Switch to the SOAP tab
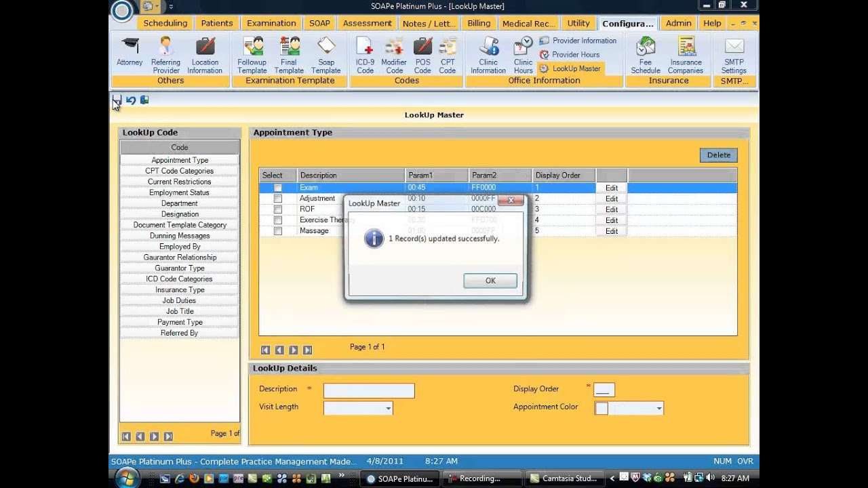868x488 pixels. [x=319, y=23]
